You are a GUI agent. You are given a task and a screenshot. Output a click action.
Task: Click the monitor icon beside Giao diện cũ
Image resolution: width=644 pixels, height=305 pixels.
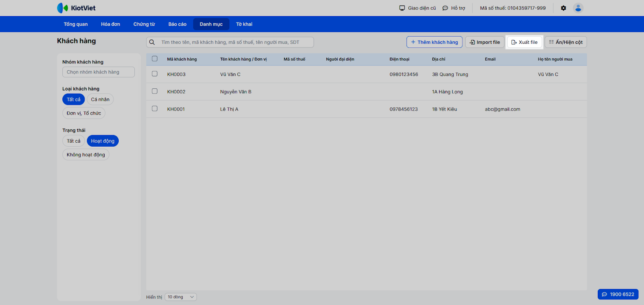(402, 8)
